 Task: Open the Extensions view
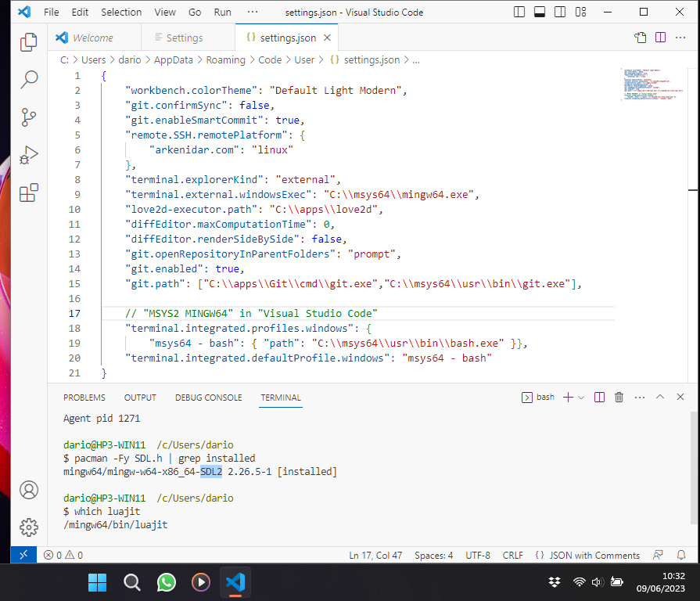pos(29,193)
